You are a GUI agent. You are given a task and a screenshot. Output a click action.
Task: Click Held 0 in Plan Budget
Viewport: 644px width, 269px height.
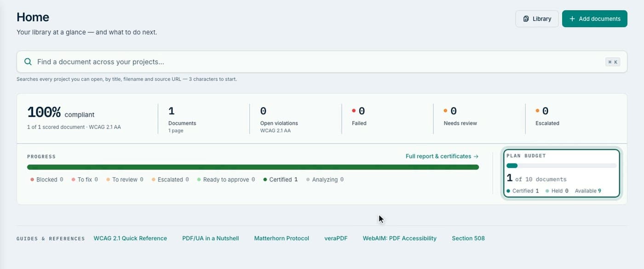click(x=557, y=191)
